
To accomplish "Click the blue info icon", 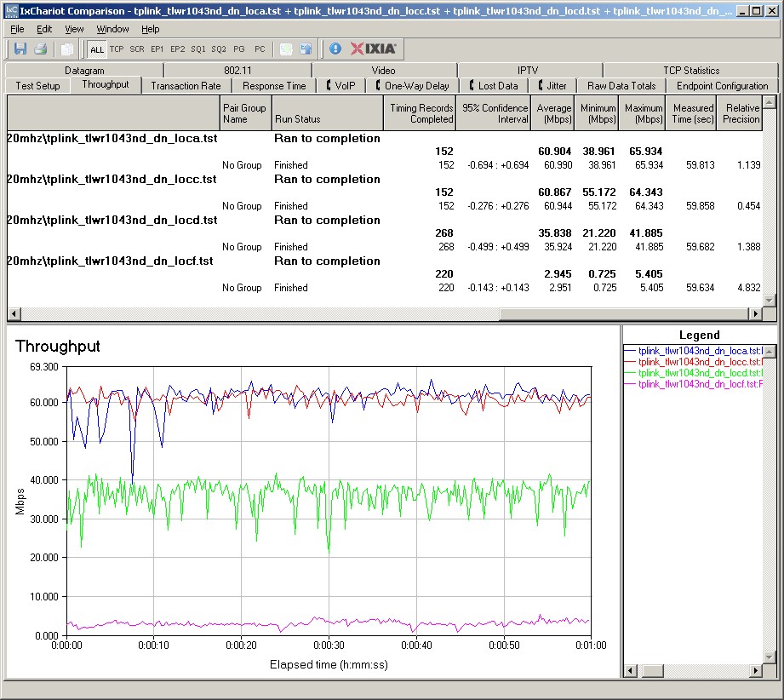I will pos(335,49).
